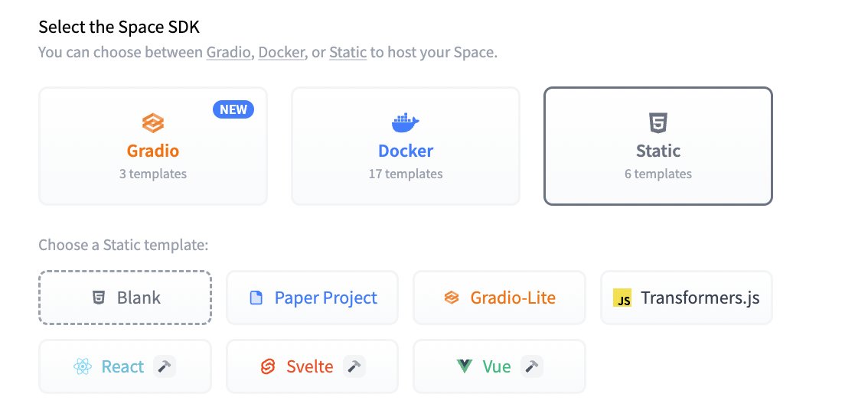Open the Static documentation link
The image size is (868, 410).
(348, 53)
